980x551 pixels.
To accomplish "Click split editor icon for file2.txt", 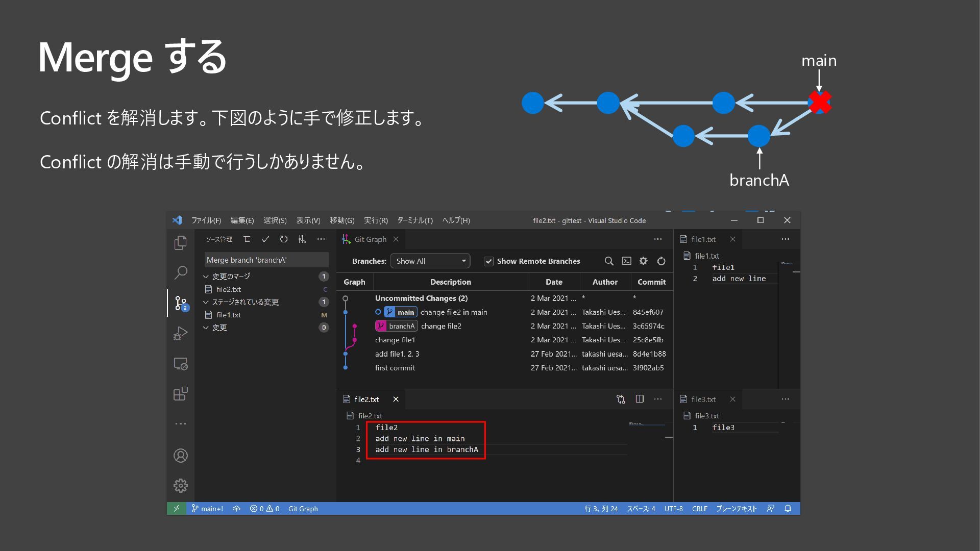I will coord(640,399).
